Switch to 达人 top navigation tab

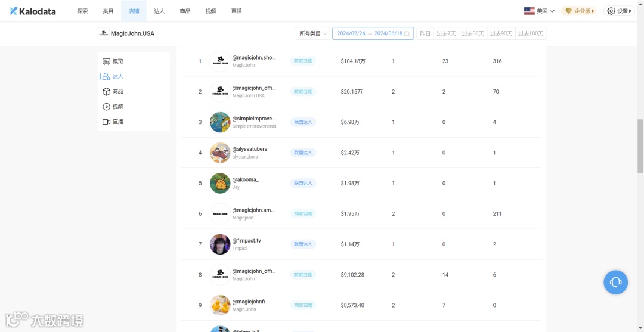pos(159,11)
